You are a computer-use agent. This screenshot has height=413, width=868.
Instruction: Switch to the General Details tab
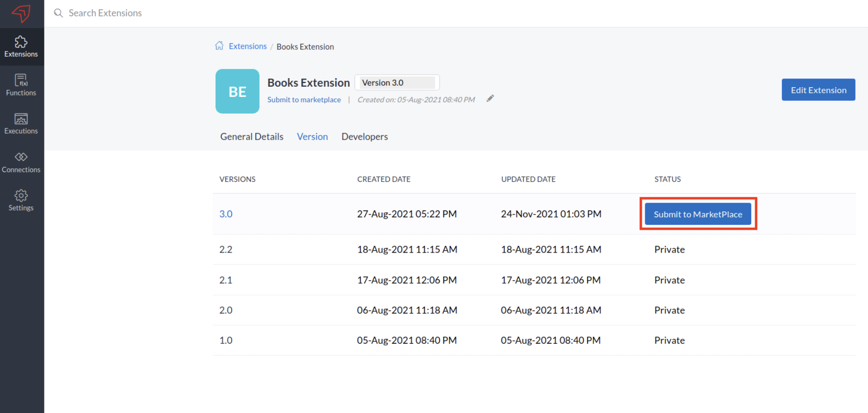click(x=251, y=137)
